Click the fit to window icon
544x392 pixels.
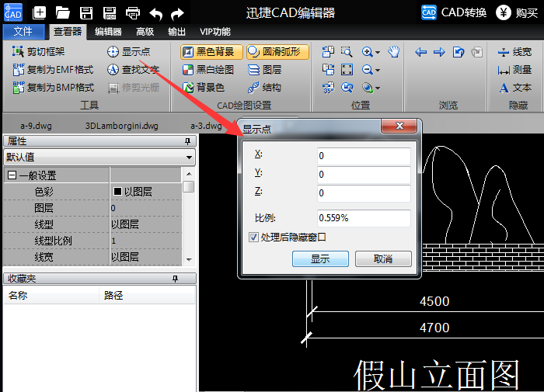(x=347, y=70)
